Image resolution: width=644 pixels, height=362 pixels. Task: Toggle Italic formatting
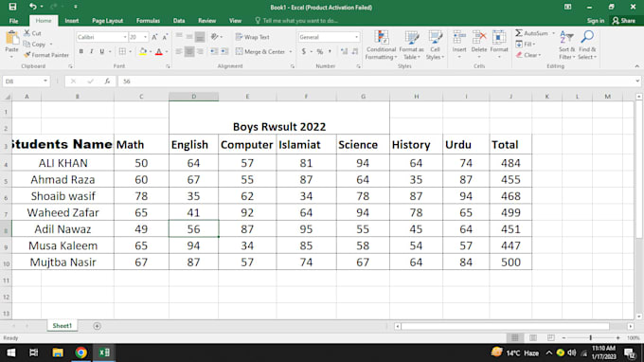91,51
